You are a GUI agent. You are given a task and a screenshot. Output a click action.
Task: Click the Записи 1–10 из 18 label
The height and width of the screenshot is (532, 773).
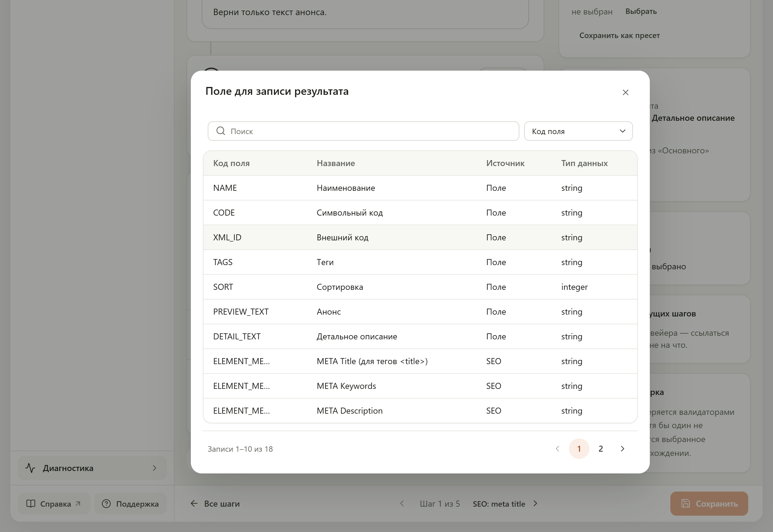coord(240,449)
